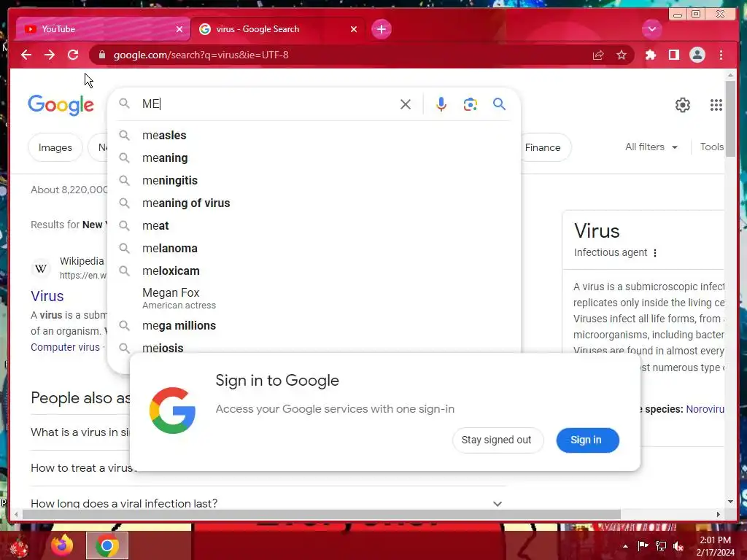Submit search with the blue magnifier icon
Viewport: 747px width, 560px height.
[x=499, y=104]
